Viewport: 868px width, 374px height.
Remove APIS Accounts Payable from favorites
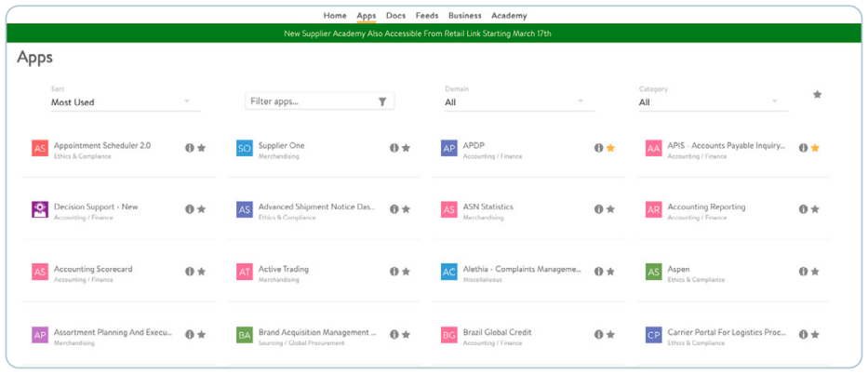coord(815,148)
